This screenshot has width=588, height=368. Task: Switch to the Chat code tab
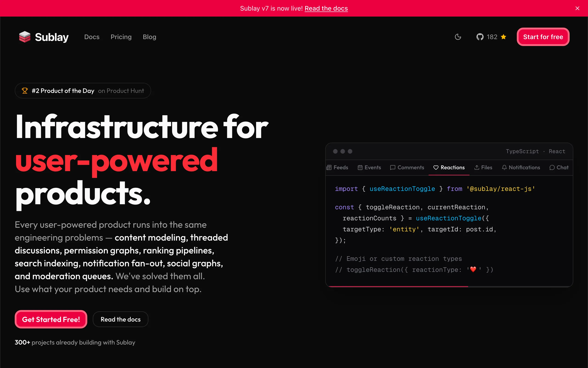559,167
